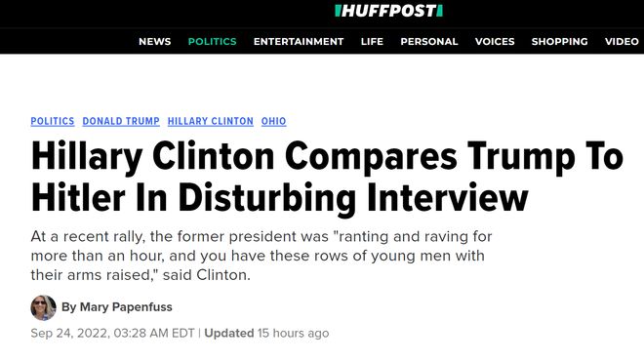Click the Updated 15 hours ago text

point(266,333)
